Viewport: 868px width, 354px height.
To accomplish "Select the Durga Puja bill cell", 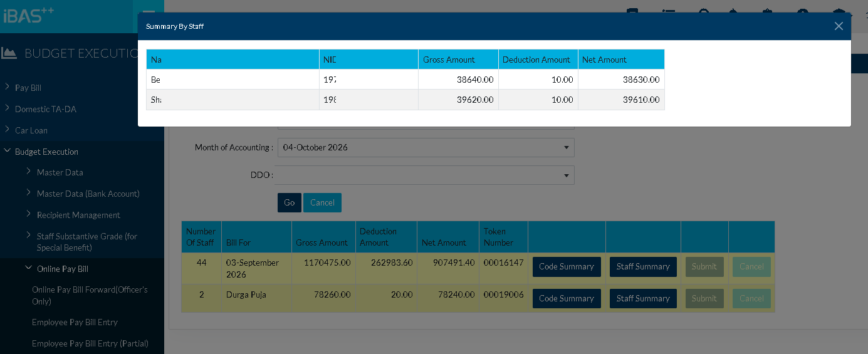I will click(x=256, y=298).
